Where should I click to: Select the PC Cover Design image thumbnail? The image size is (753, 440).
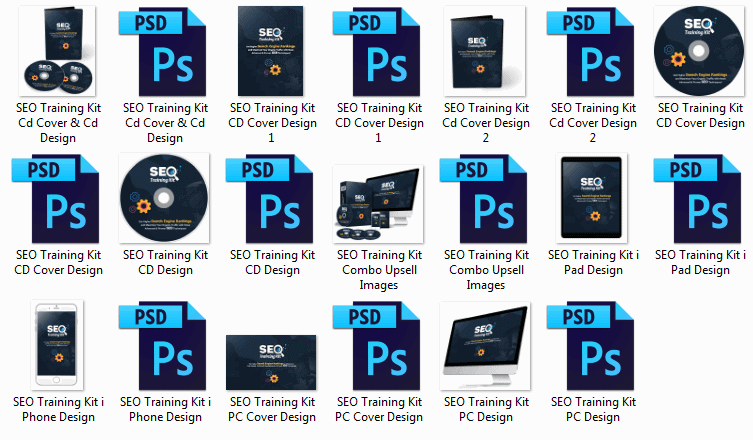[x=271, y=362]
